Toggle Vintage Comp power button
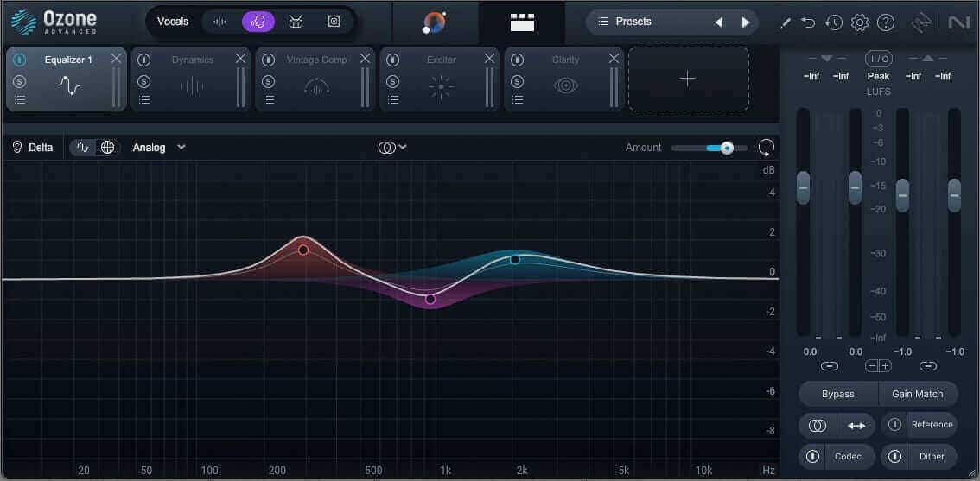The height and width of the screenshot is (481, 980). tap(269, 60)
